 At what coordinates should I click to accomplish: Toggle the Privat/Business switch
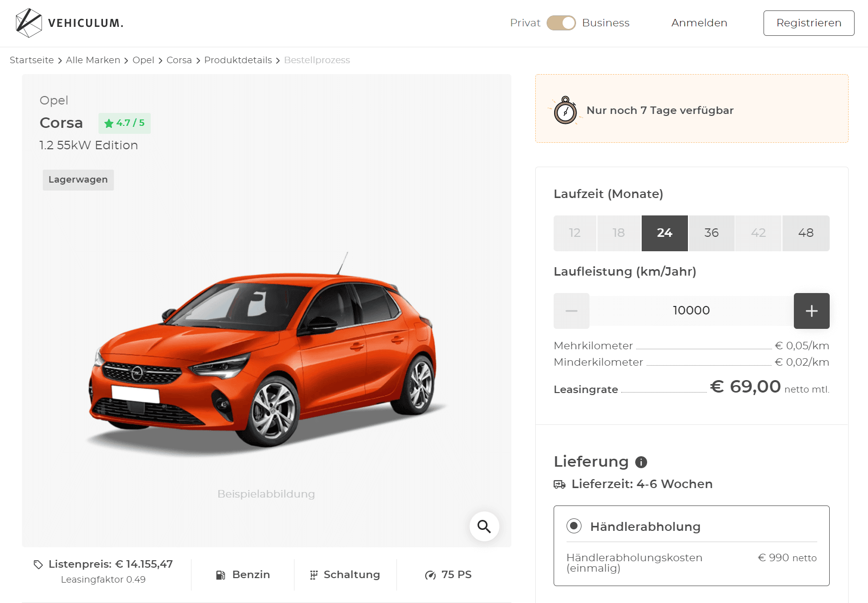click(561, 23)
